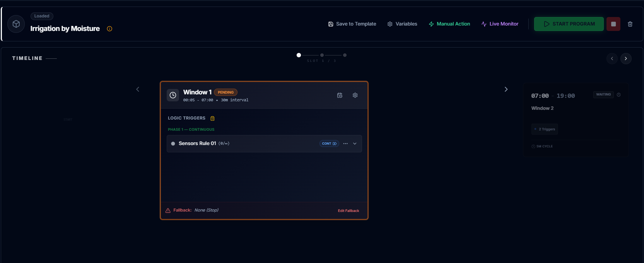This screenshot has height=263, width=644.
Task: Go to next slot using the round header arrow
Action: coord(626,58)
